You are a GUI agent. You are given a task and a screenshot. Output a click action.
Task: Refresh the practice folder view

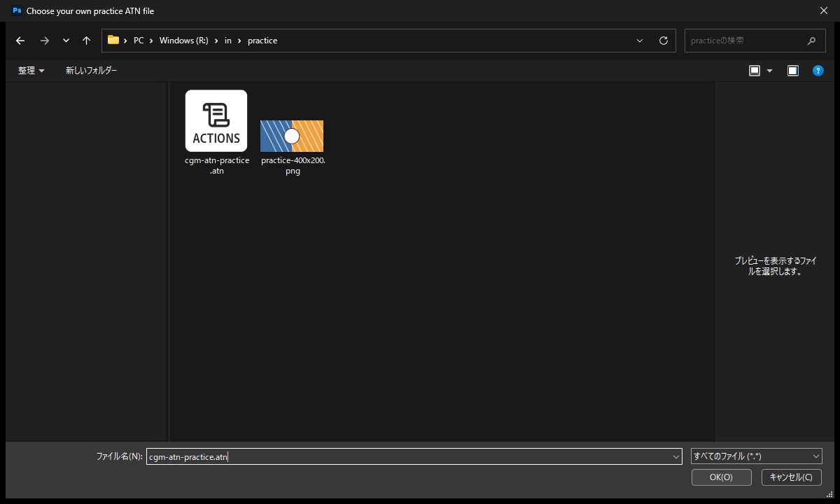[x=664, y=41]
